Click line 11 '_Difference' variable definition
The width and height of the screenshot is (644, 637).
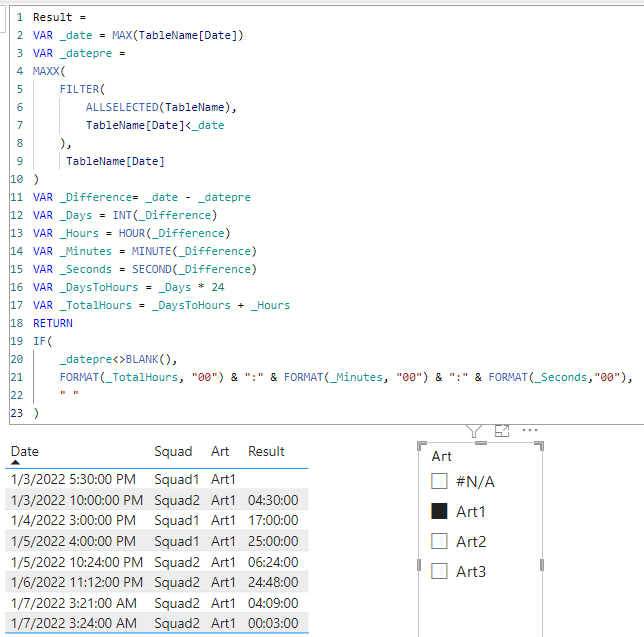pyautogui.click(x=142, y=197)
